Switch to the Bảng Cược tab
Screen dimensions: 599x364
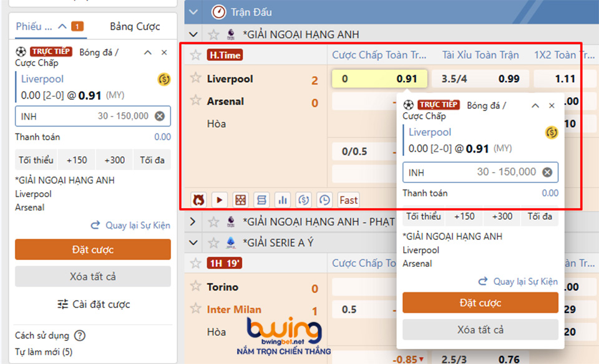(x=135, y=26)
